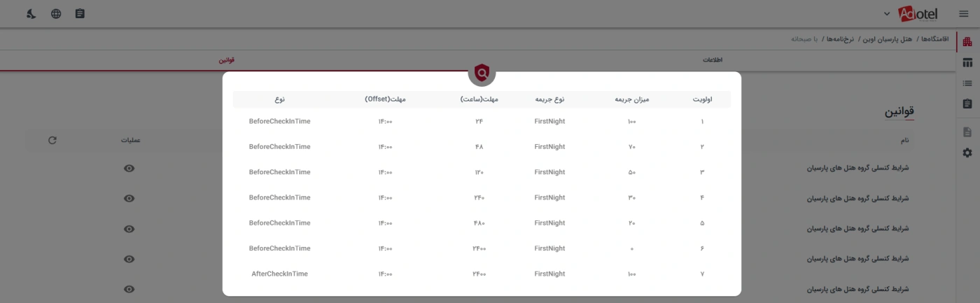This screenshot has width=980, height=303.
Task: Open the list-view sidebar icon
Action: pos(967,83)
